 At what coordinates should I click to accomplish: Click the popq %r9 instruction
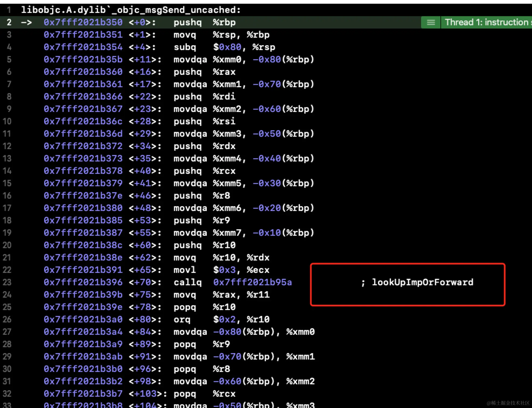click(x=202, y=344)
